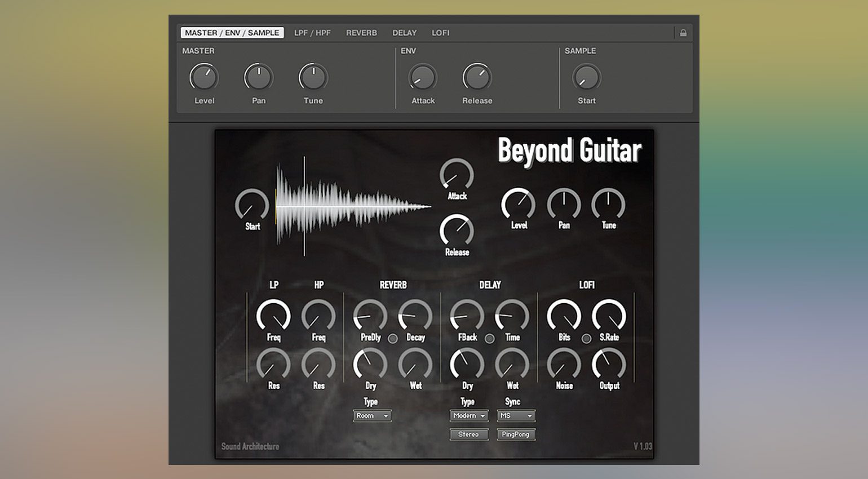The width and height of the screenshot is (868, 479).
Task: Click the REVERB Dry knob
Action: click(370, 364)
